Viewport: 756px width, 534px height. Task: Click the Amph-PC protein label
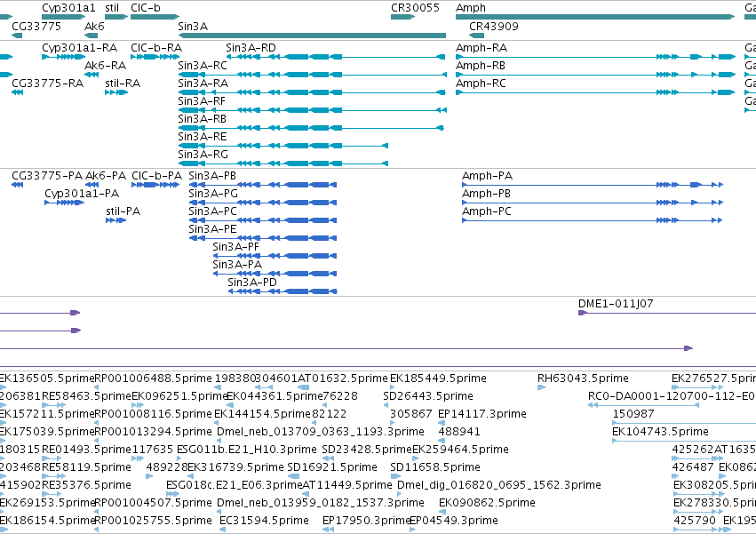coord(487,212)
